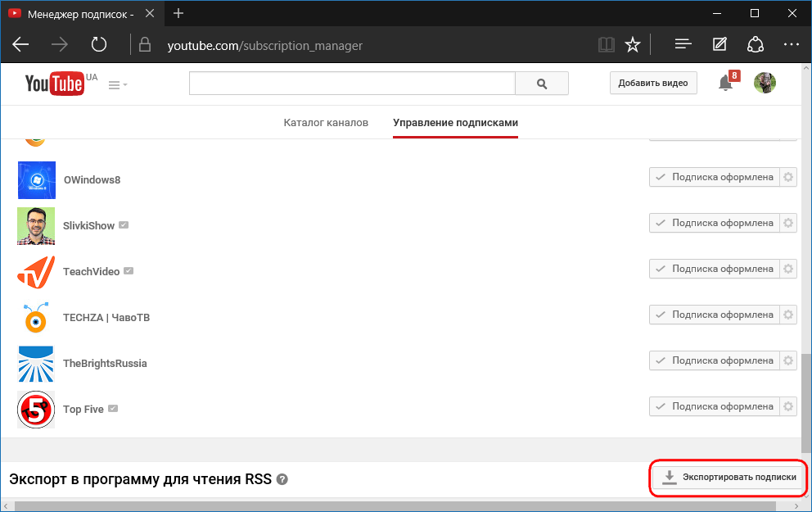Close the Менеджер подписок tab
This screenshot has height=512, width=812.
point(150,13)
